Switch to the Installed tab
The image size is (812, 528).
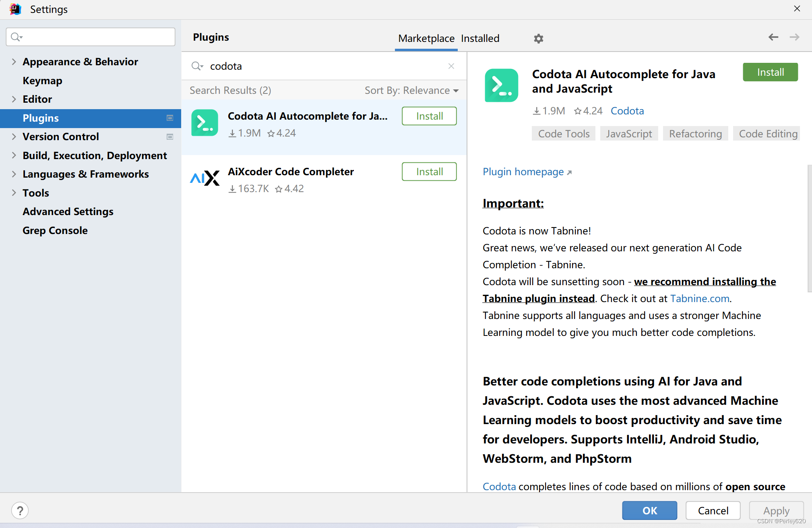(x=480, y=38)
